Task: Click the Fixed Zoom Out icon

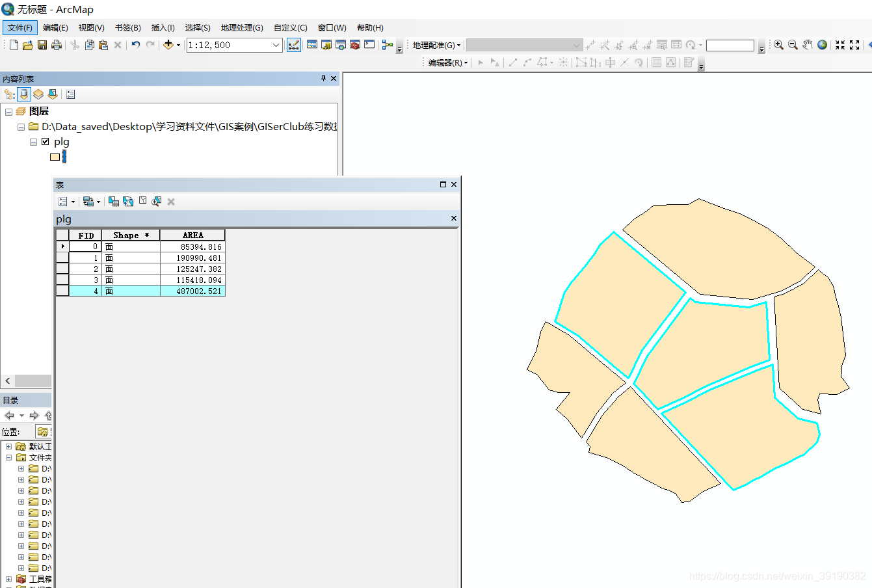Action: point(854,45)
